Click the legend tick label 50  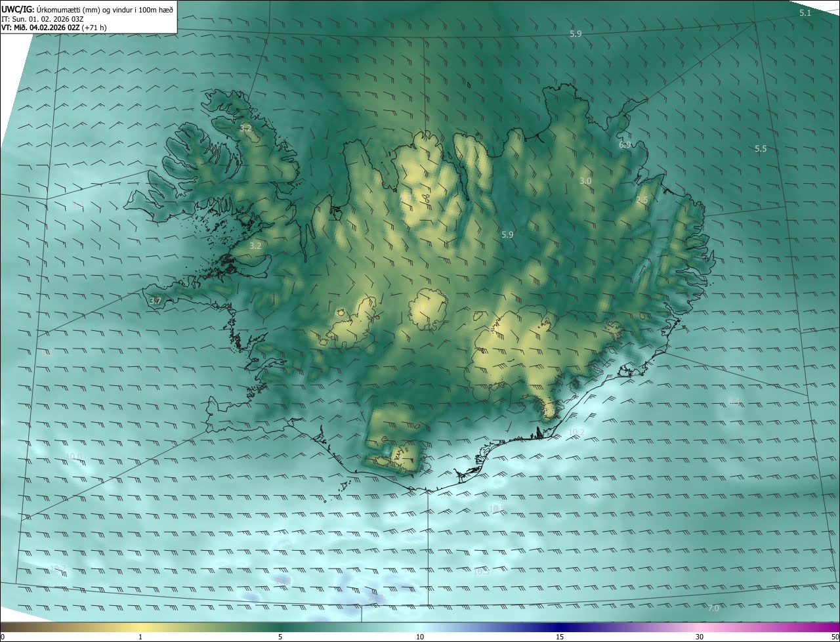coord(835,637)
